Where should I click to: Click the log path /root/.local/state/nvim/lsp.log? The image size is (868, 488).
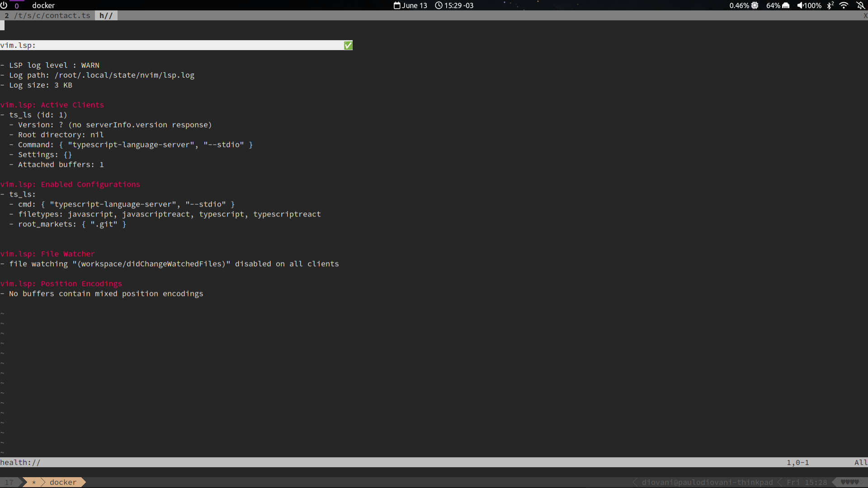pos(124,75)
